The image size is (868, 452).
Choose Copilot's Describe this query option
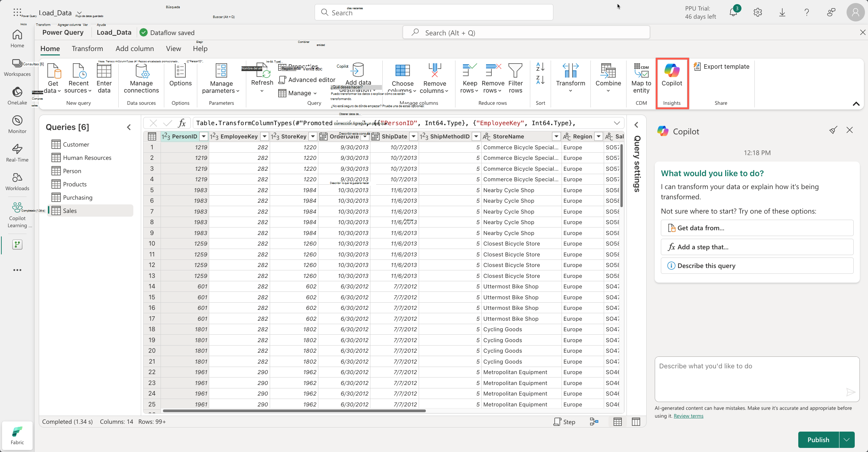click(757, 266)
